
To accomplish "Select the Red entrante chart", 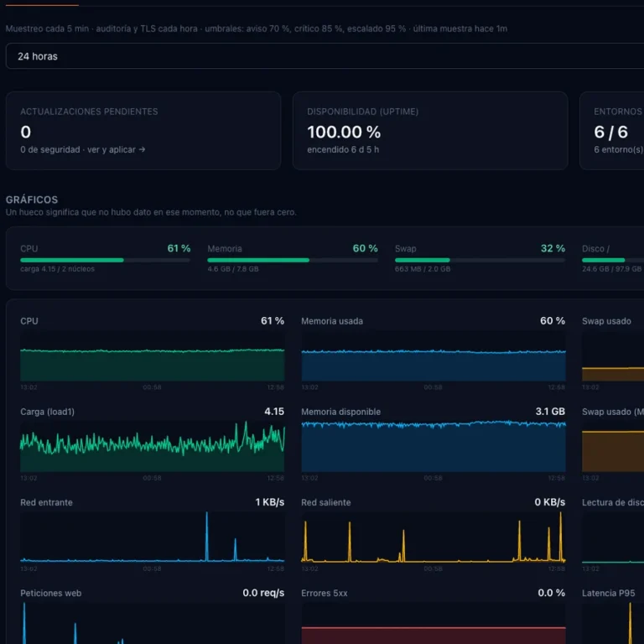I will [x=152, y=537].
